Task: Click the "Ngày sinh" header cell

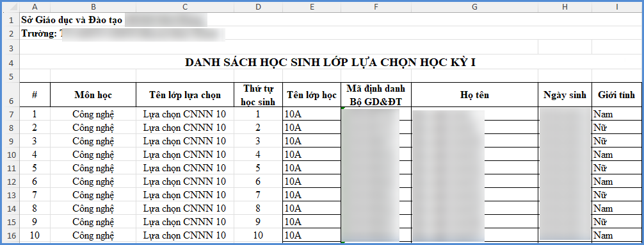Action: point(565,95)
